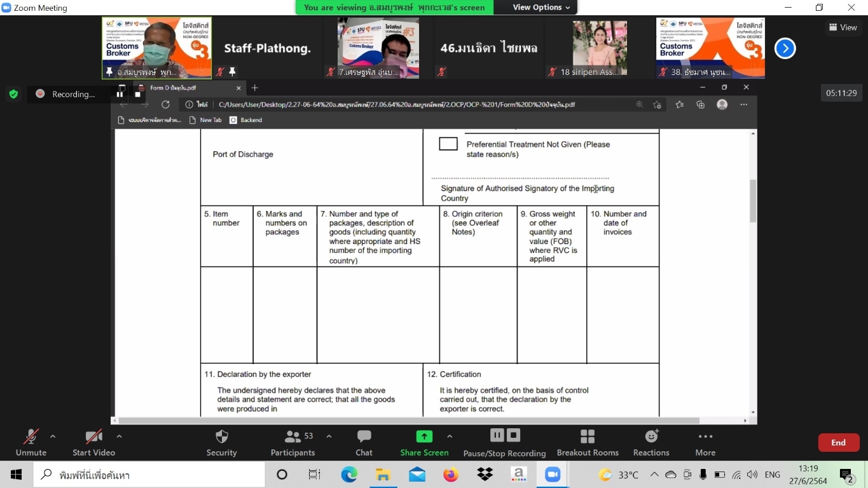The height and width of the screenshot is (488, 868).
Task: Click the green encryption shield icon
Action: [x=13, y=94]
